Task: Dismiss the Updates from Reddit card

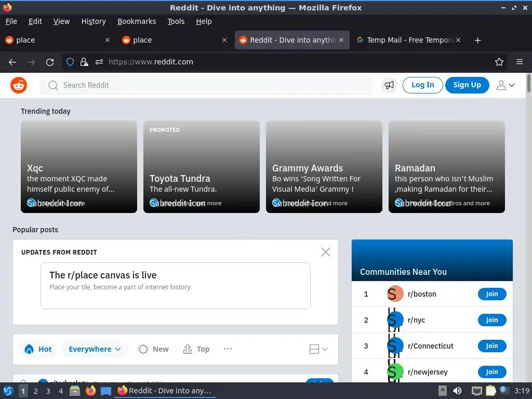Action: (x=325, y=252)
